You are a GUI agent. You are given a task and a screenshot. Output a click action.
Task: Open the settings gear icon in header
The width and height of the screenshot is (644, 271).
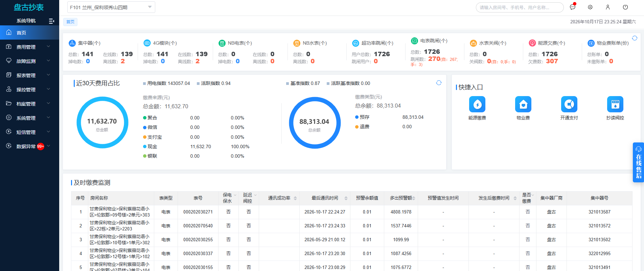(x=590, y=7)
